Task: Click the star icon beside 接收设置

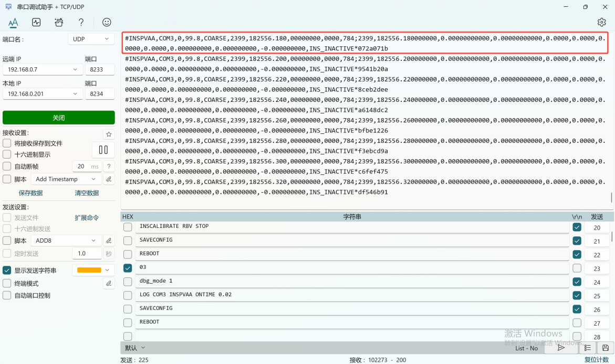Action: tap(109, 134)
